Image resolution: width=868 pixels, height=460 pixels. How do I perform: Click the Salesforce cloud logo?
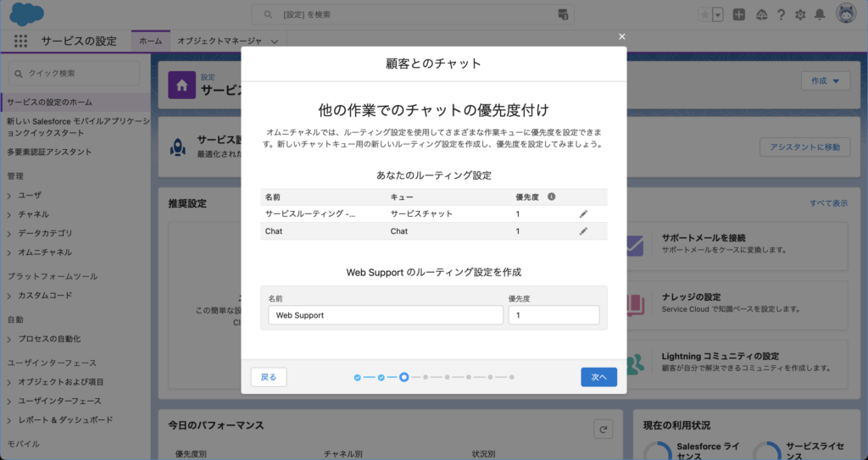(x=26, y=14)
